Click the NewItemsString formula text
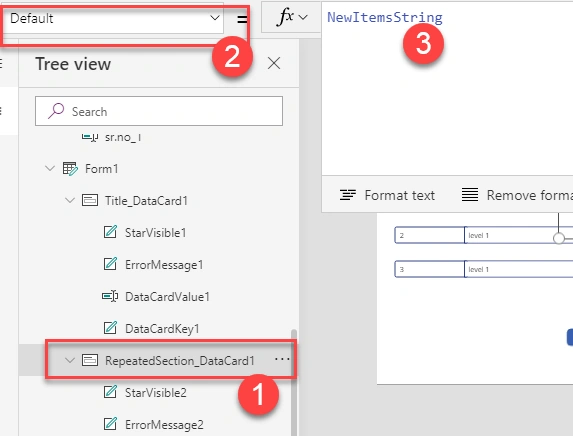This screenshot has width=573, height=436. click(384, 18)
